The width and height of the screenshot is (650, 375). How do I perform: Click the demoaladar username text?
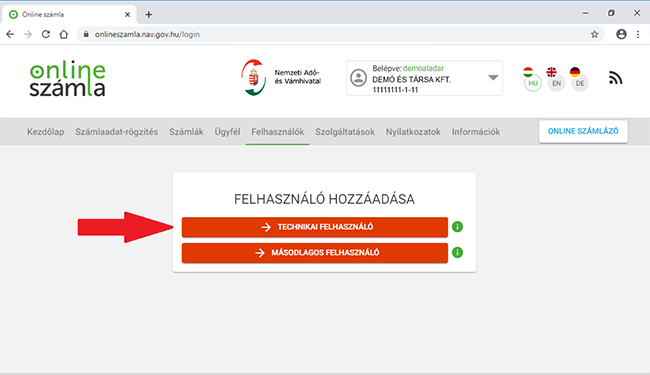click(423, 68)
